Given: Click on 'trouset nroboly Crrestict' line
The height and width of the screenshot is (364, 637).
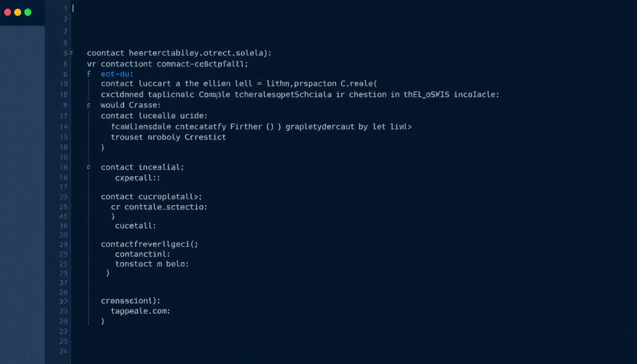Looking at the screenshot, I should point(168,137).
